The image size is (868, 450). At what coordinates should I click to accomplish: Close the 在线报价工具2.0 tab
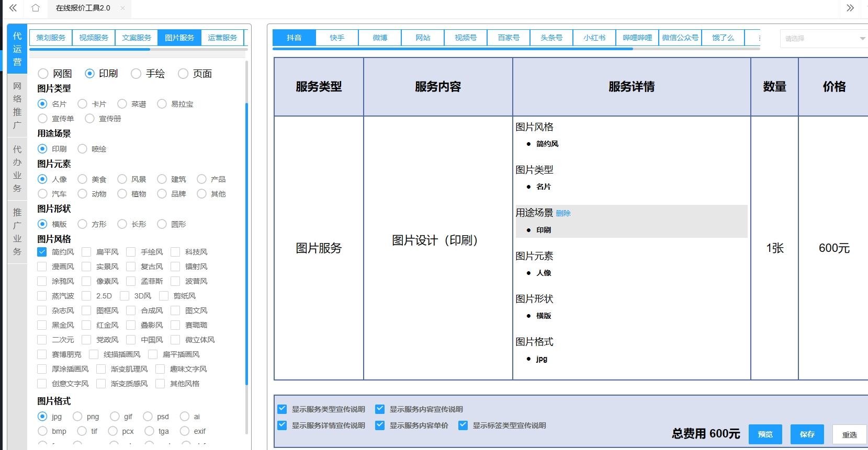122,8
